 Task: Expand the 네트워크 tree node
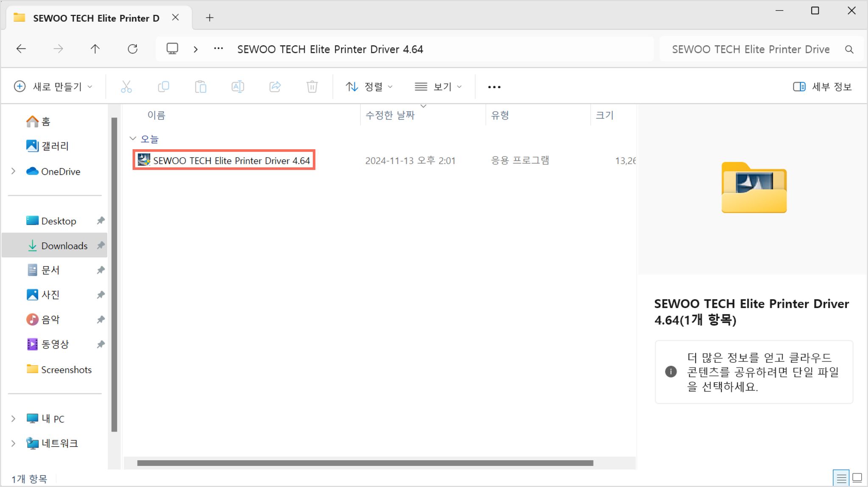point(13,443)
